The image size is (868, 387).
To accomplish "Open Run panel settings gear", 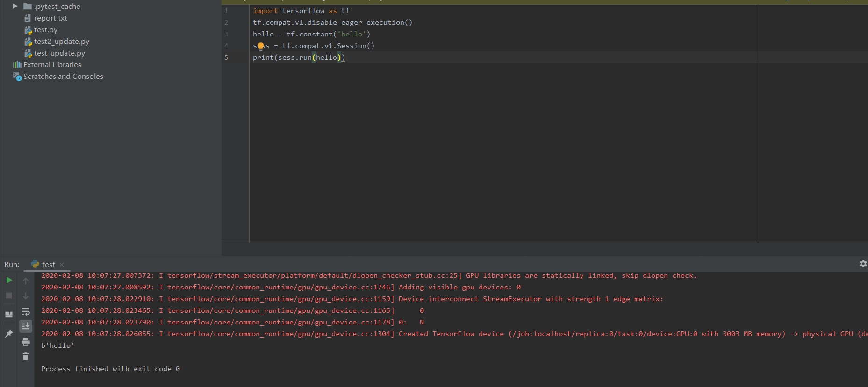I will pyautogui.click(x=863, y=264).
